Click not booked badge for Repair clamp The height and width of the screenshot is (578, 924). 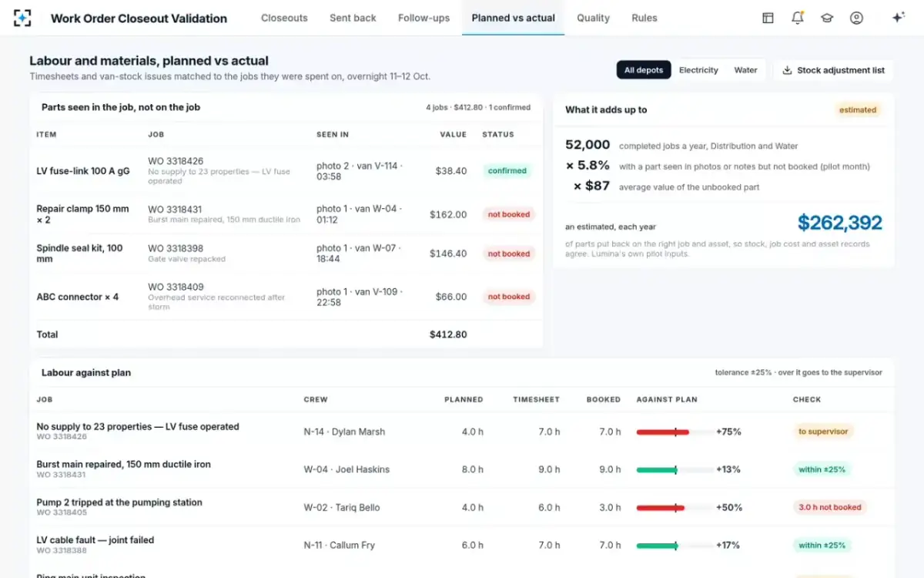[509, 214]
